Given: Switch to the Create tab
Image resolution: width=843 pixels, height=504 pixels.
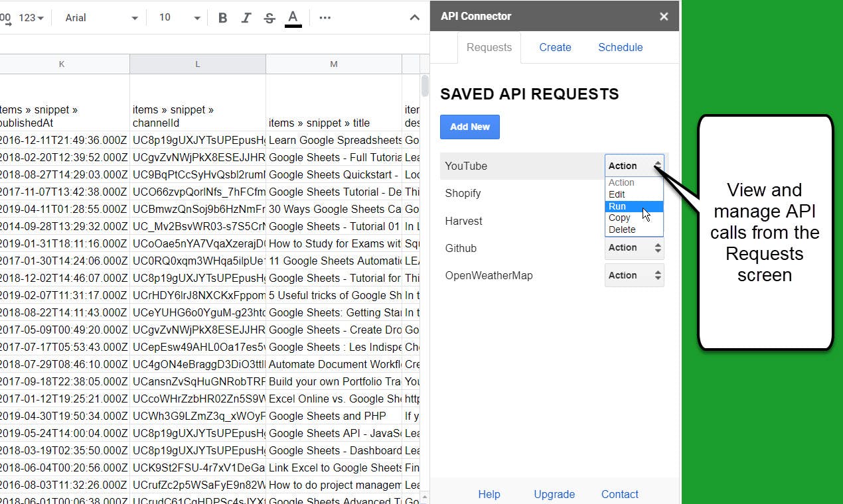Looking at the screenshot, I should [x=555, y=47].
